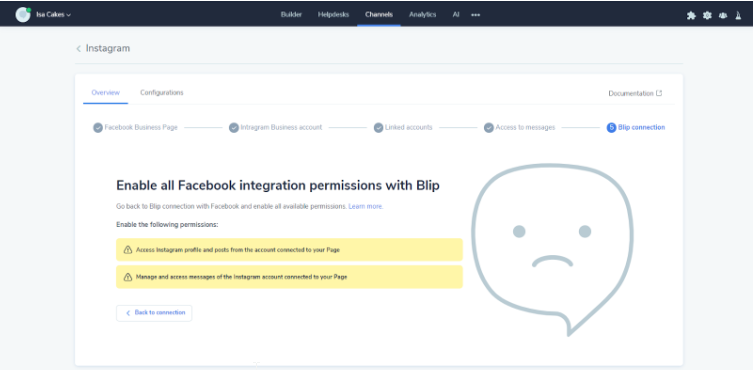The image size is (753, 370).
Task: Select the Access to messages step
Action: click(520, 128)
